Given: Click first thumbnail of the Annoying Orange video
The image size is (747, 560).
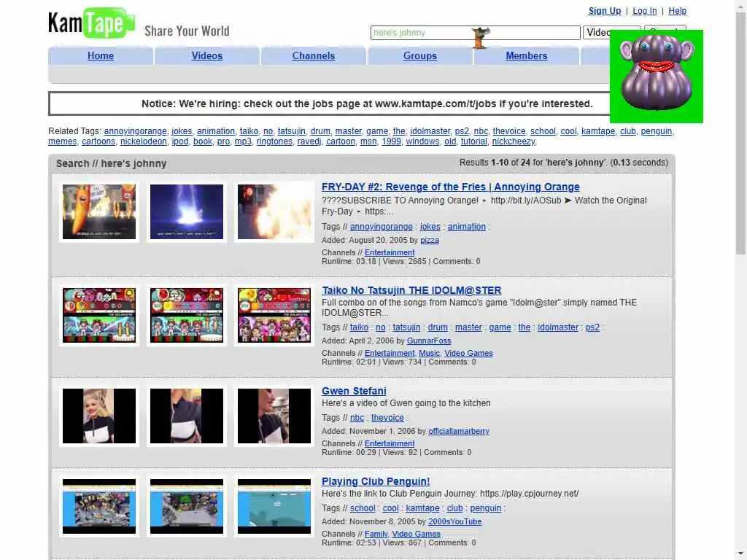Looking at the screenshot, I should [99, 212].
